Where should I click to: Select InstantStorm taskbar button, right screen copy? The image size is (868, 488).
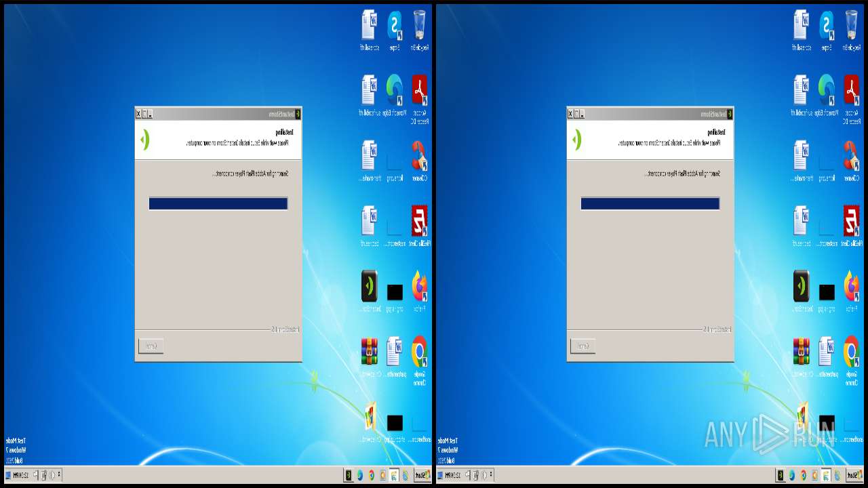pyautogui.click(x=781, y=475)
